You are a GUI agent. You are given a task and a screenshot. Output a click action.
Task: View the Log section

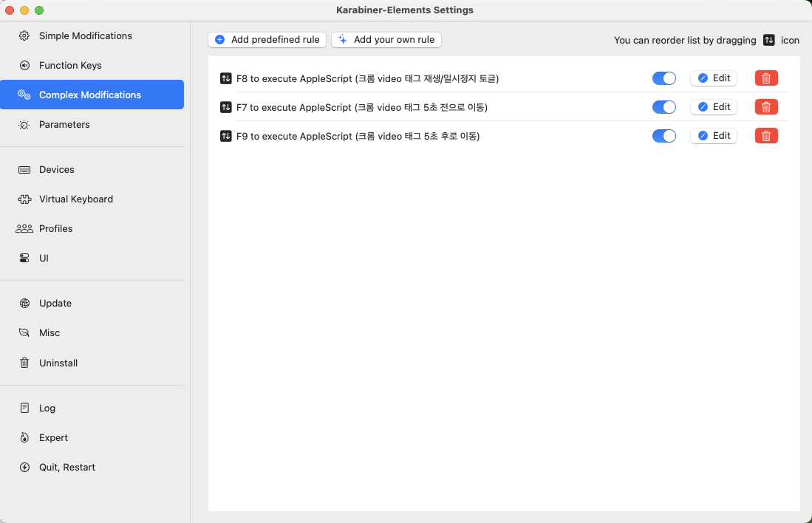[92, 408]
